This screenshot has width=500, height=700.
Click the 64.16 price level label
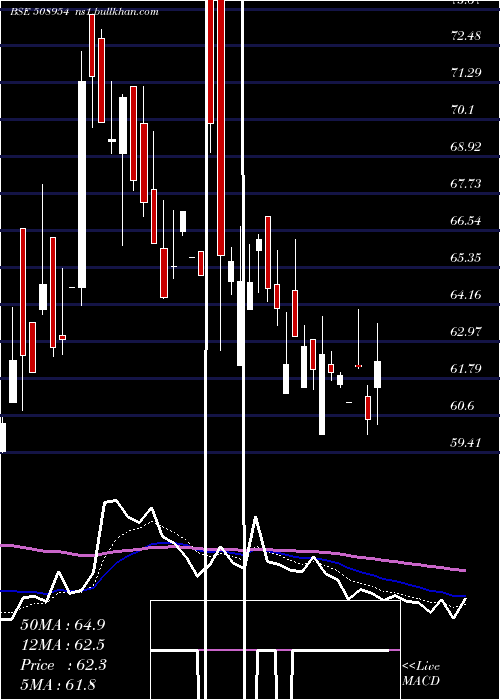tap(466, 295)
